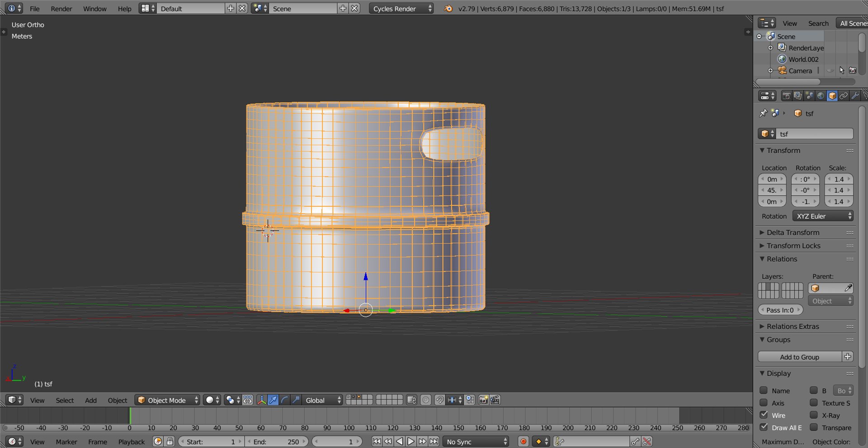Open the Window menu
This screenshot has width=868, height=448.
point(94,9)
